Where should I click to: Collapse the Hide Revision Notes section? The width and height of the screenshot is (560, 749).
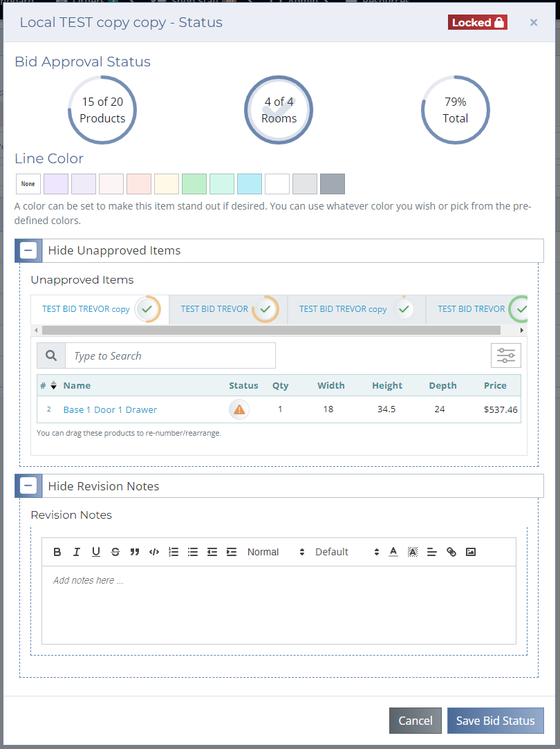click(28, 486)
